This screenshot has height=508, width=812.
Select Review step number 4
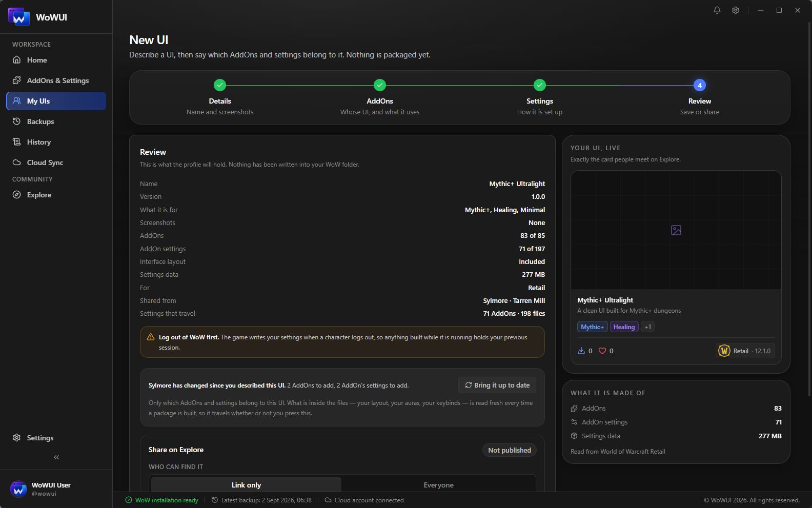coord(700,85)
